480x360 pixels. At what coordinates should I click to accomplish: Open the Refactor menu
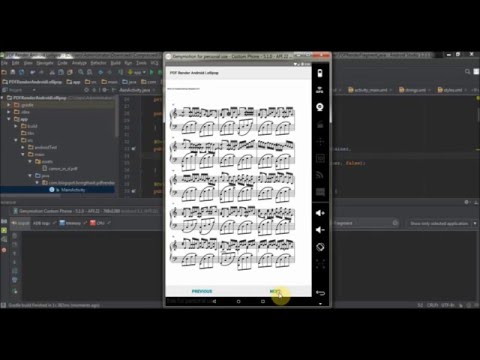point(99,63)
